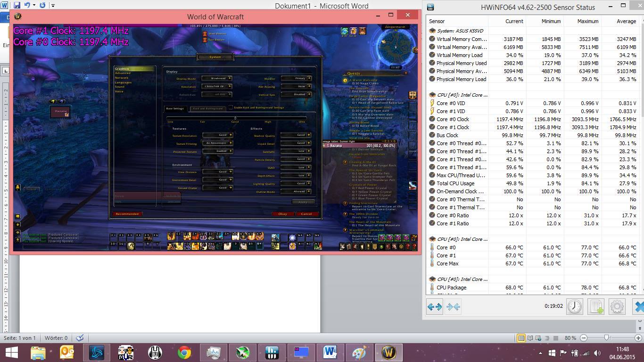Enable Raid and Battleground Settings checkbox

pyautogui.click(x=231, y=107)
